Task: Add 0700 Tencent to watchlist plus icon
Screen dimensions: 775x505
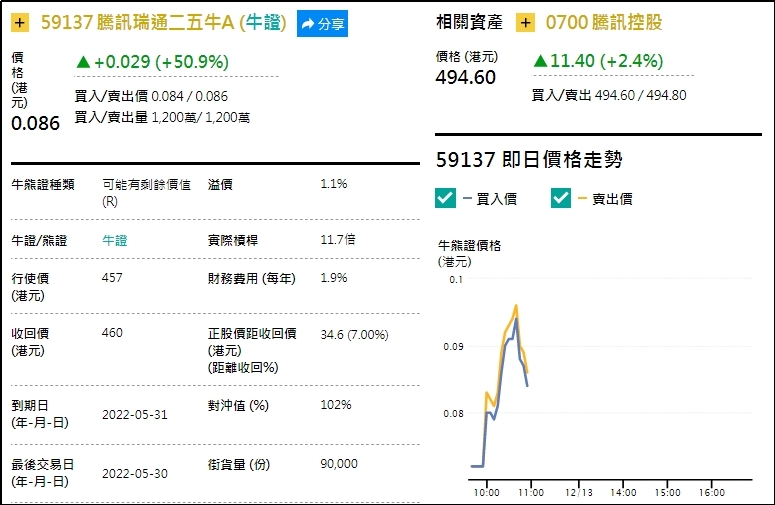Action: point(525,23)
